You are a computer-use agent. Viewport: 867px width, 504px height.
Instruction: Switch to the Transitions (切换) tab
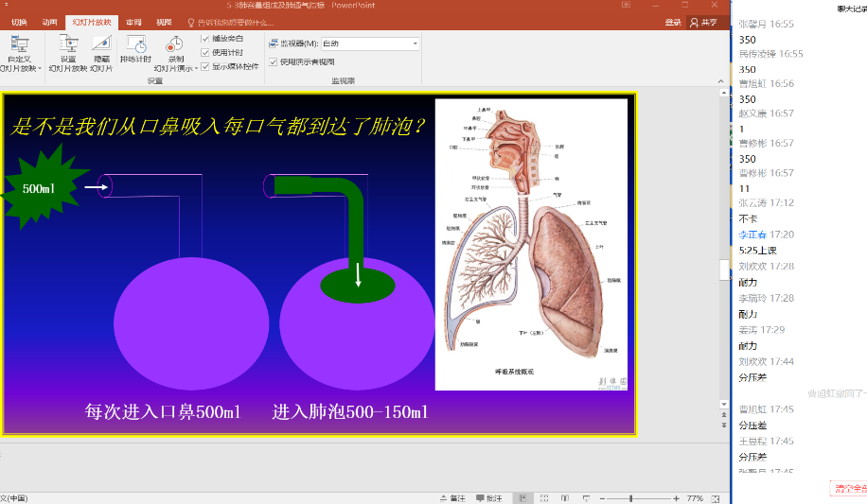pyautogui.click(x=19, y=22)
